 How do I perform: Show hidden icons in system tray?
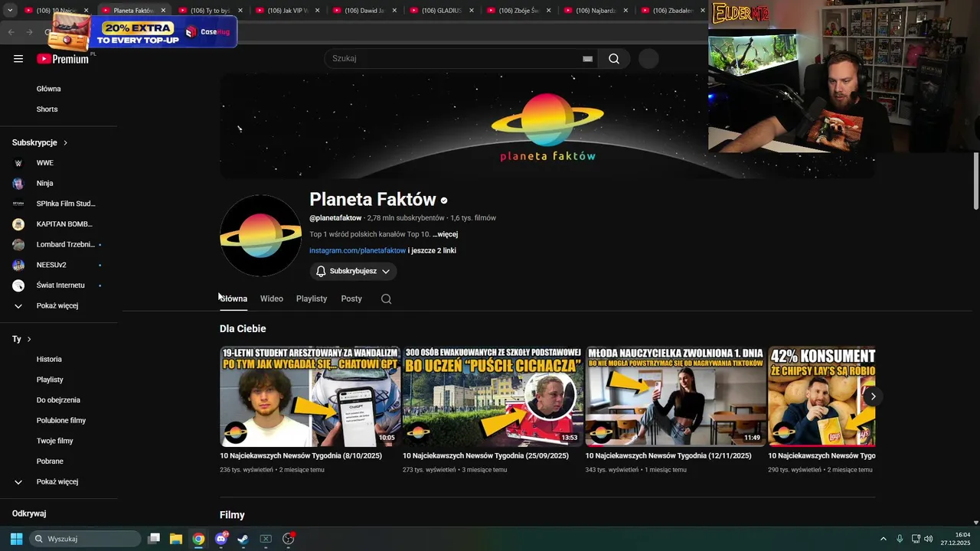point(883,539)
